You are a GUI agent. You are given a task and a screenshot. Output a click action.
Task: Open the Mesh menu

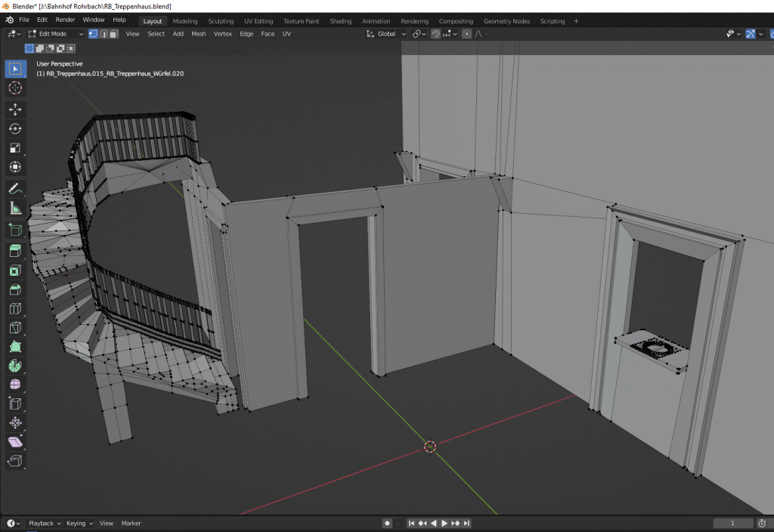coord(198,34)
